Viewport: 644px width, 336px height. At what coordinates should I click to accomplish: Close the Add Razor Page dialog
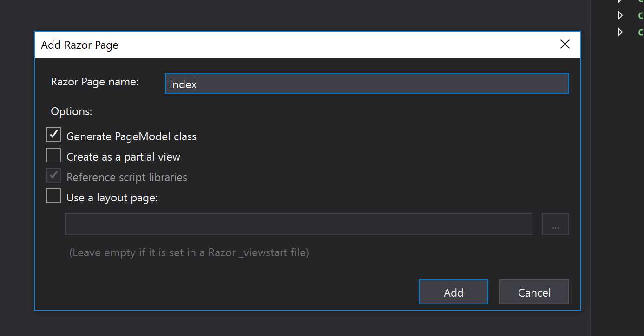tap(565, 44)
